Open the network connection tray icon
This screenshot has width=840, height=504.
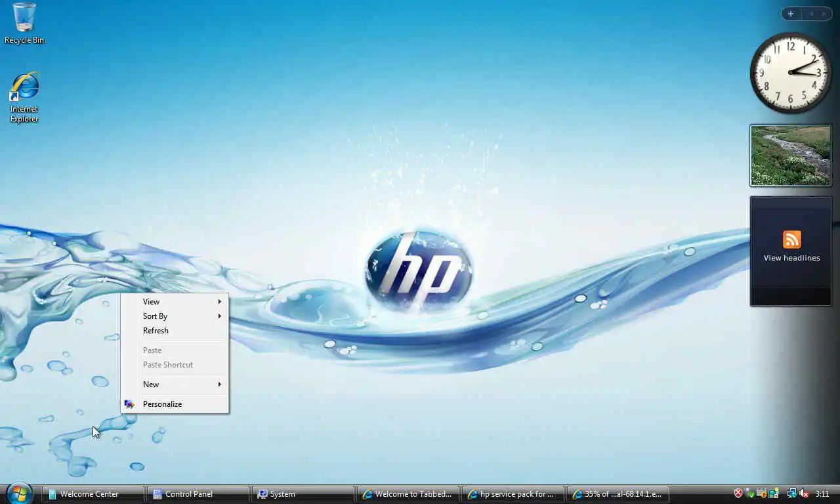[x=792, y=493]
